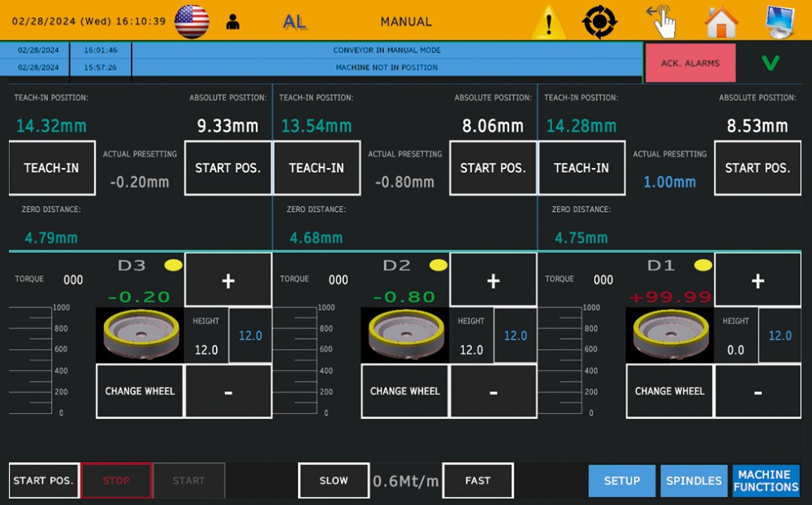Decrease D2 spindle with minus button
This screenshot has width=812, height=505.
(x=494, y=391)
